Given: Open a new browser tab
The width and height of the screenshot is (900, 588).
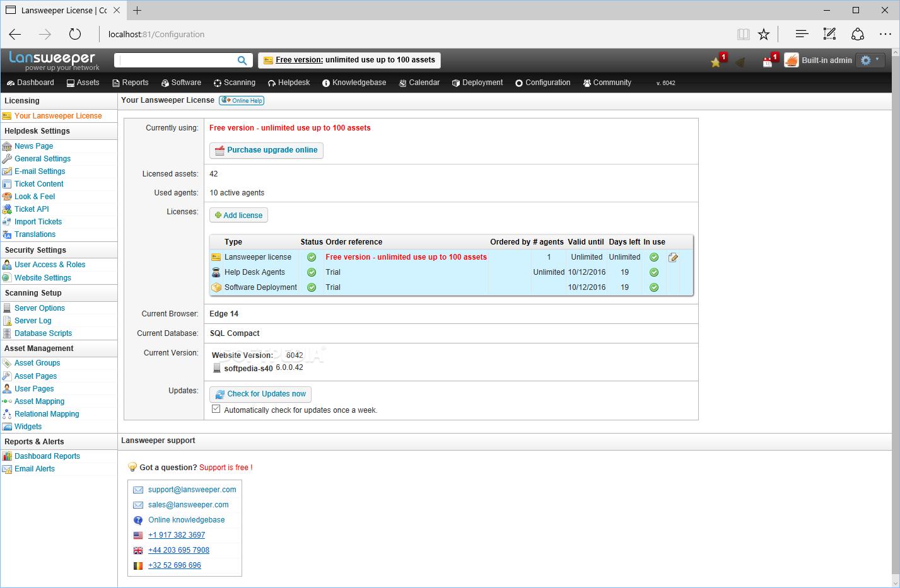Looking at the screenshot, I should point(137,10).
